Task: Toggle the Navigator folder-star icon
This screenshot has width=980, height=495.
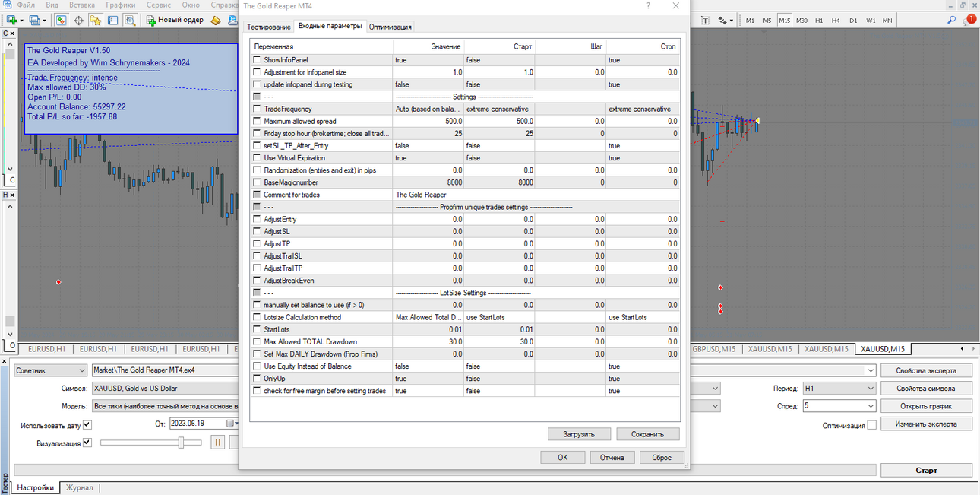Action: (x=95, y=20)
